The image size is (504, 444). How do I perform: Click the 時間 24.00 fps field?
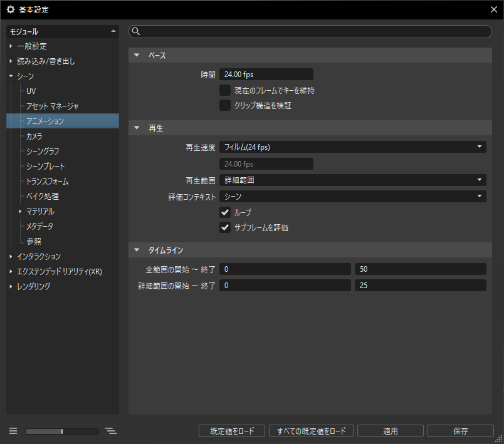[x=266, y=74]
